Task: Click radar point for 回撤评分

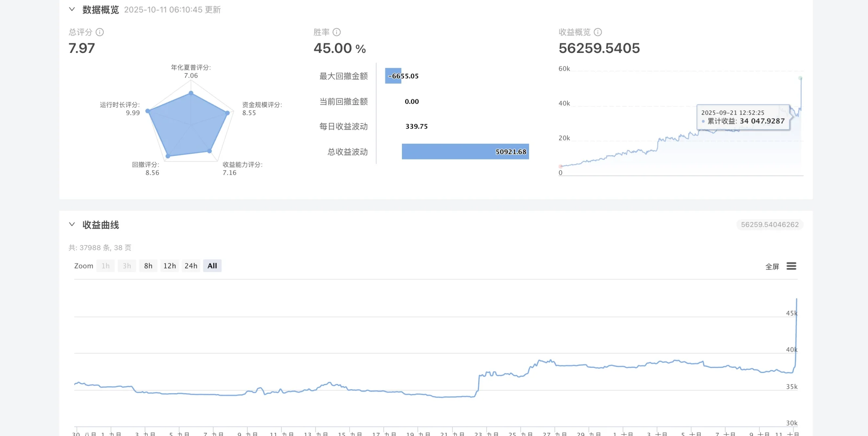Action: coord(168,156)
